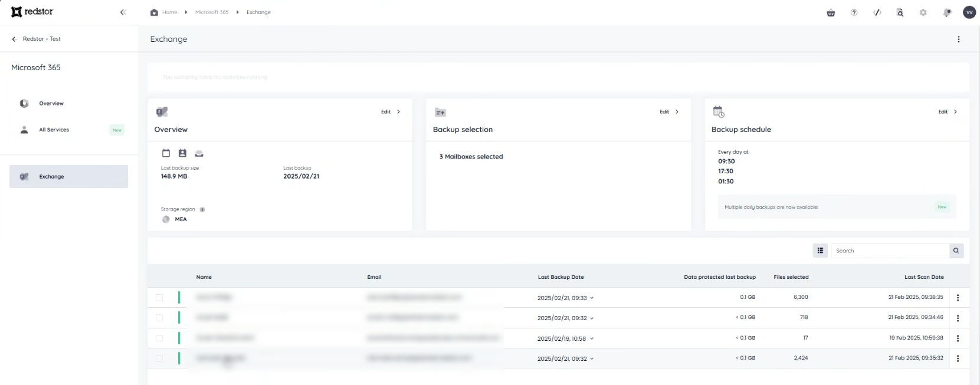Open row actions for the 2,424 files row
980x385 pixels.
(x=958, y=358)
